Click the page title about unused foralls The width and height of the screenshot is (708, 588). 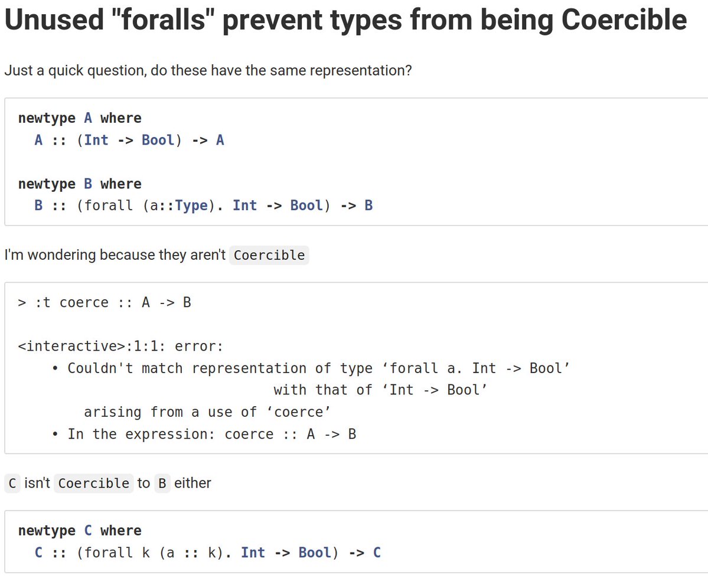pos(345,20)
